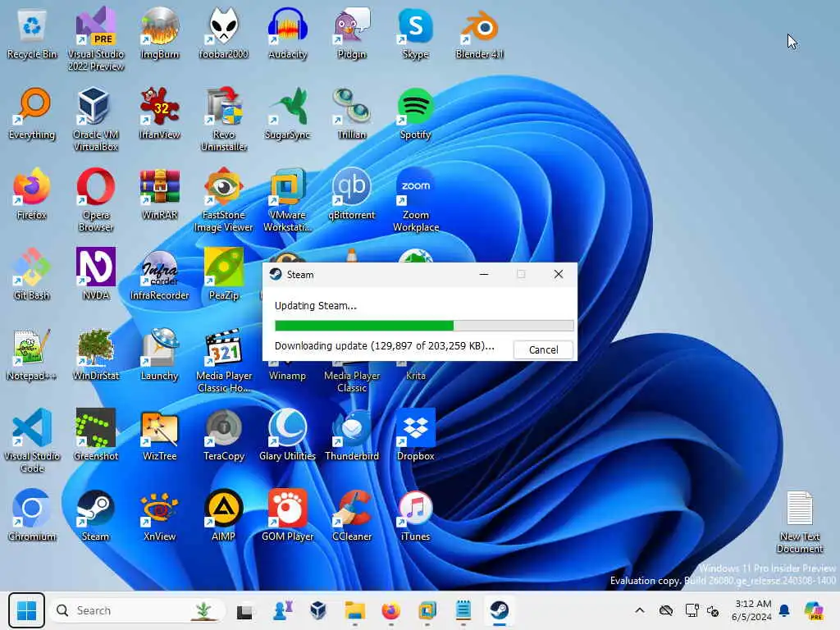Image resolution: width=840 pixels, height=630 pixels.
Task: Select the Greenshot desktop icon
Action: pos(96,435)
